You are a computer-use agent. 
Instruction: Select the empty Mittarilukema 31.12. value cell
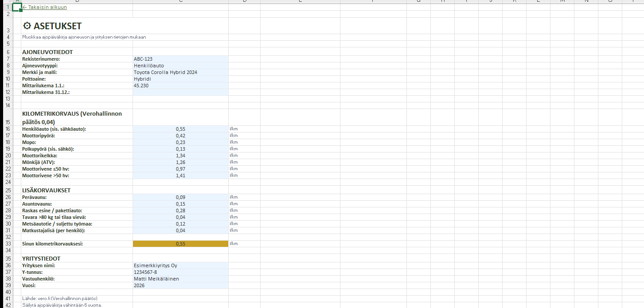180,92
